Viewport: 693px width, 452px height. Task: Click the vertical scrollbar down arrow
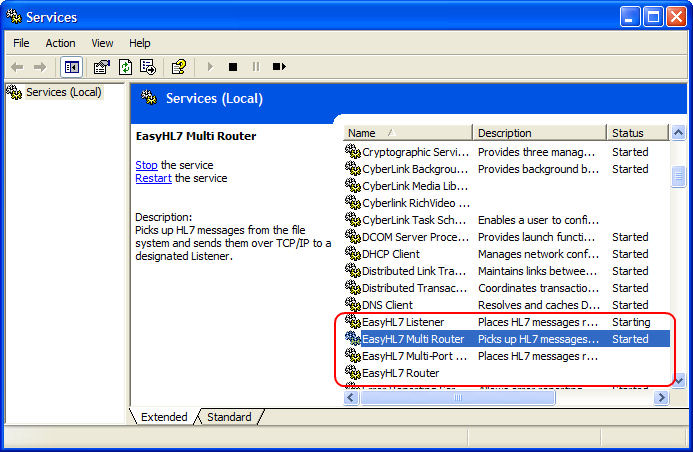678,380
